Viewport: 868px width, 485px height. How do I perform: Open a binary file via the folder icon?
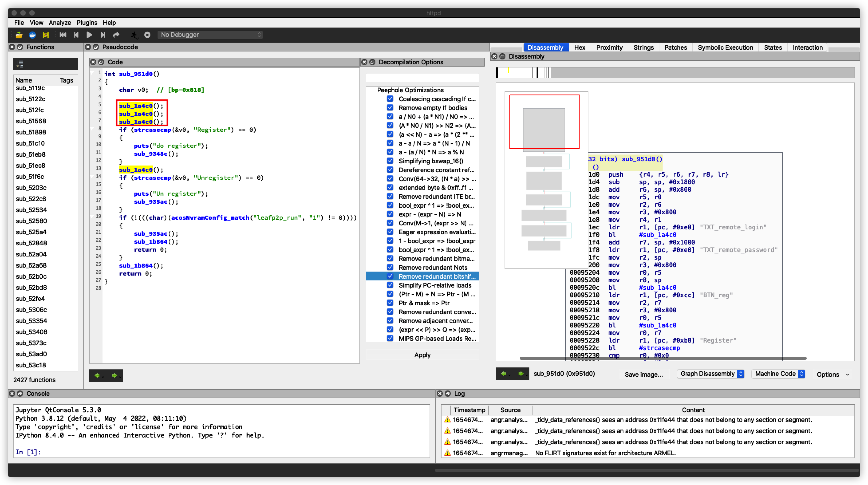point(19,35)
